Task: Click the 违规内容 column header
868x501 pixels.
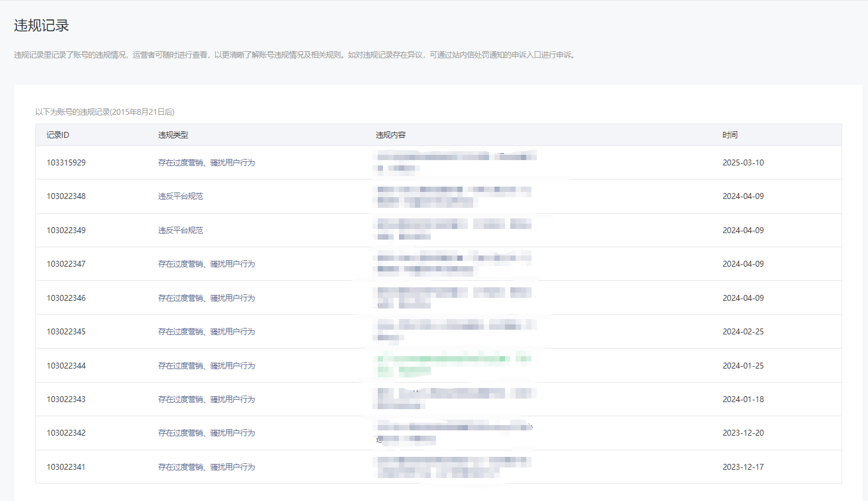Action: 391,135
